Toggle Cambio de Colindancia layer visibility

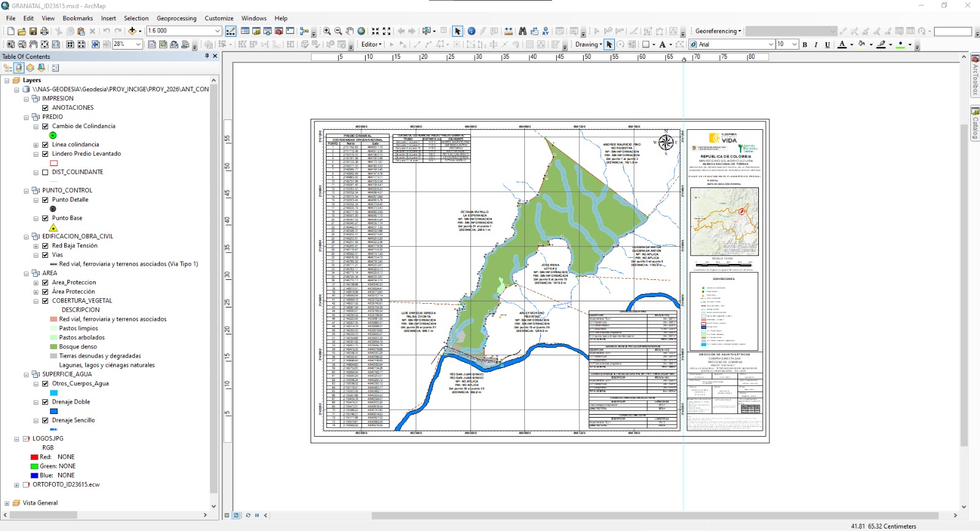click(x=45, y=126)
